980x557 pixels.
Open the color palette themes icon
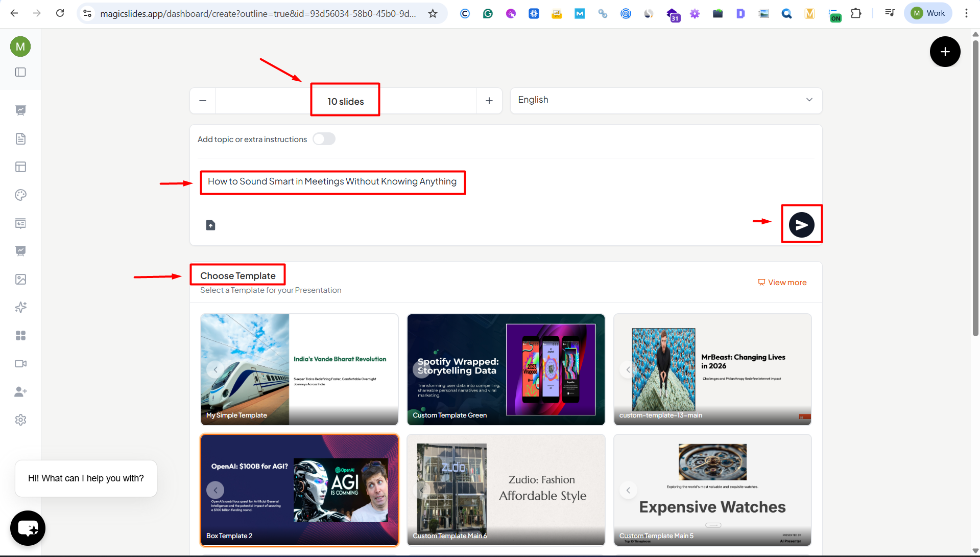pos(20,195)
